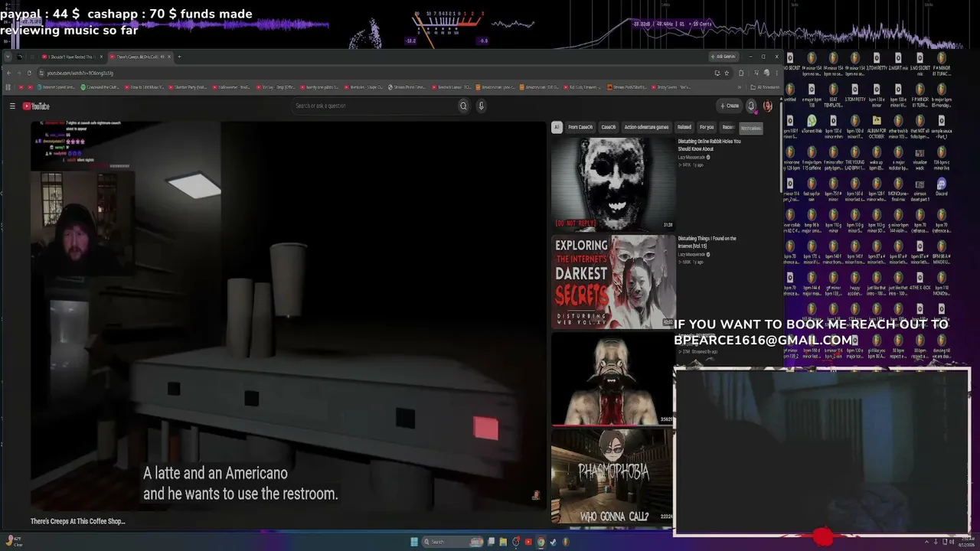
Task: Reload the YouTube page
Action: [x=29, y=73]
